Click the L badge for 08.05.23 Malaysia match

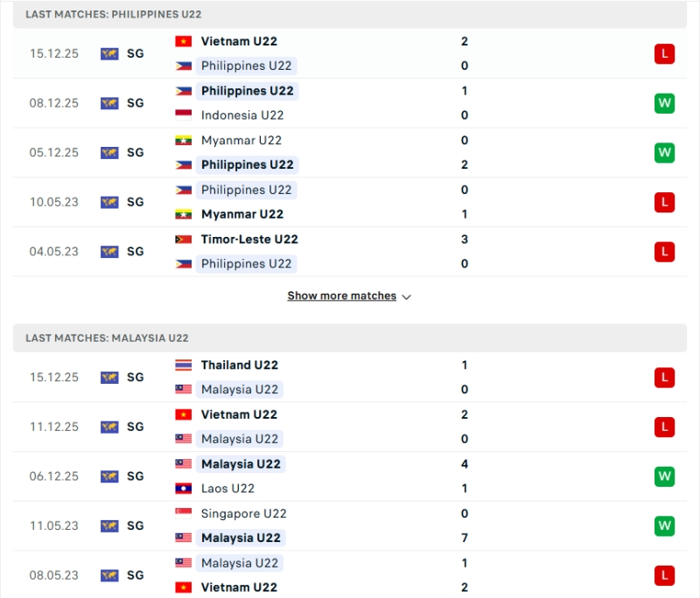[664, 575]
